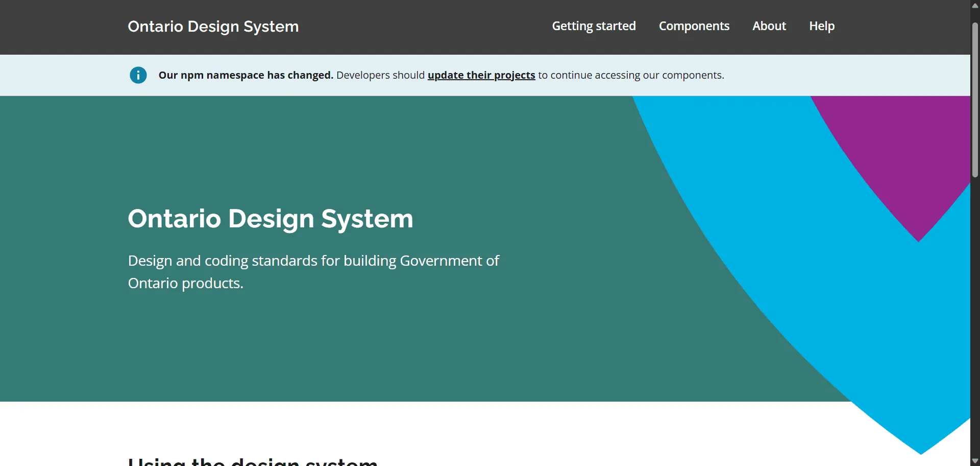980x466 pixels.
Task: Click the "Using the design system" heading
Action: click(253, 461)
